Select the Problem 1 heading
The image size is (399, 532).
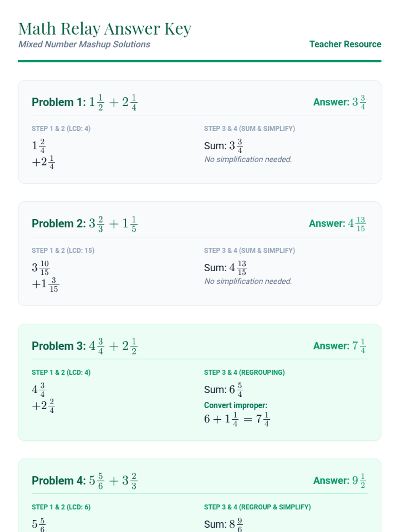[x=84, y=102]
